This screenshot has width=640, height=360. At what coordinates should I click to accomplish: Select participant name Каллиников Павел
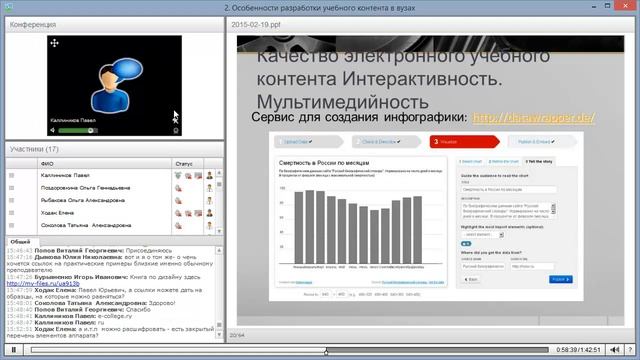tap(65, 176)
